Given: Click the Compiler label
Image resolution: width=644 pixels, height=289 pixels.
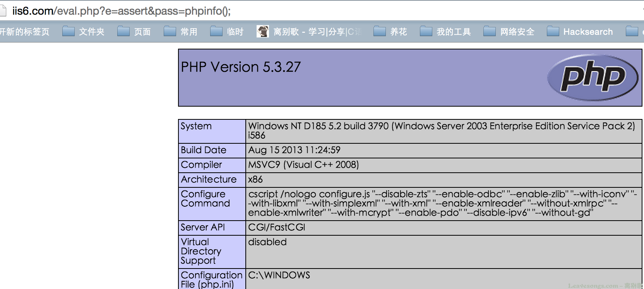Looking at the screenshot, I should [x=201, y=165].
